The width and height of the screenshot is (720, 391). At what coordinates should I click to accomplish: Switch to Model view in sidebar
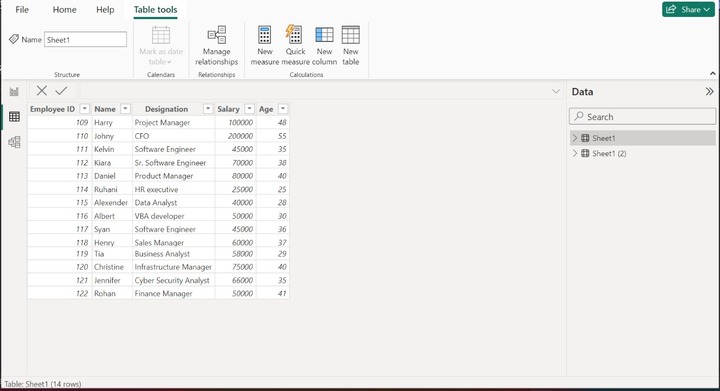pos(14,142)
